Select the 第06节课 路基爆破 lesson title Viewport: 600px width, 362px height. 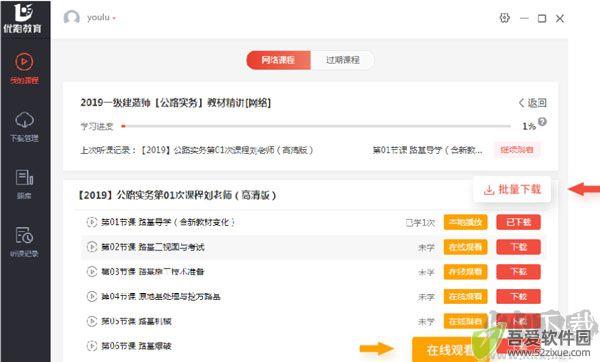pos(136,346)
